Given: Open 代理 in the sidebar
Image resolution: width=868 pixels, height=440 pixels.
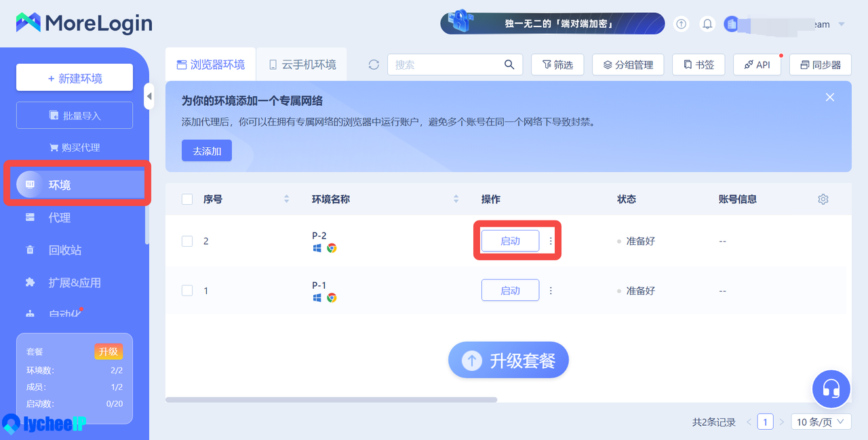Looking at the screenshot, I should [60, 218].
